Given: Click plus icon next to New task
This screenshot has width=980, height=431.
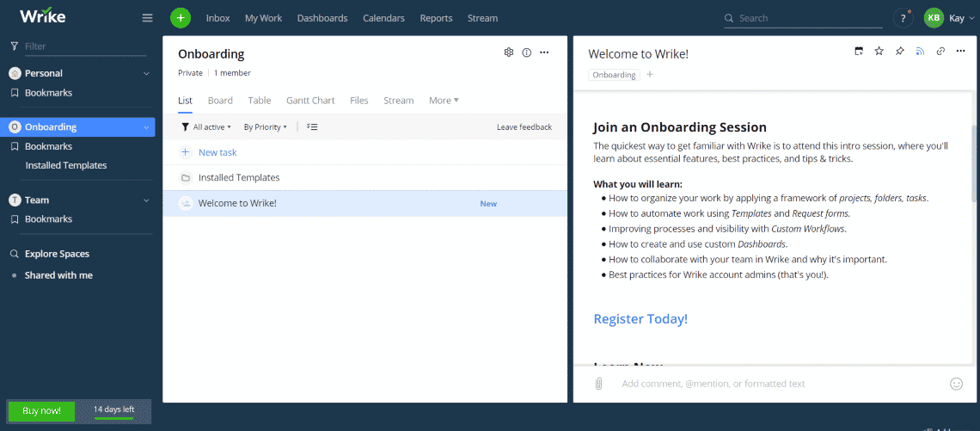Looking at the screenshot, I should click(x=185, y=152).
